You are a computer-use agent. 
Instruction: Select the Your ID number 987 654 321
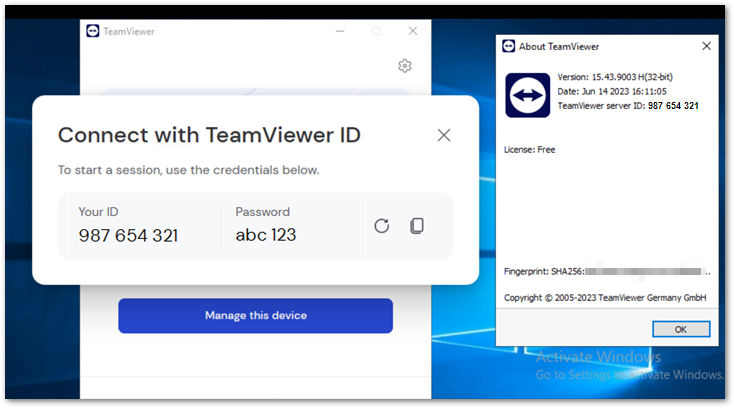(128, 235)
